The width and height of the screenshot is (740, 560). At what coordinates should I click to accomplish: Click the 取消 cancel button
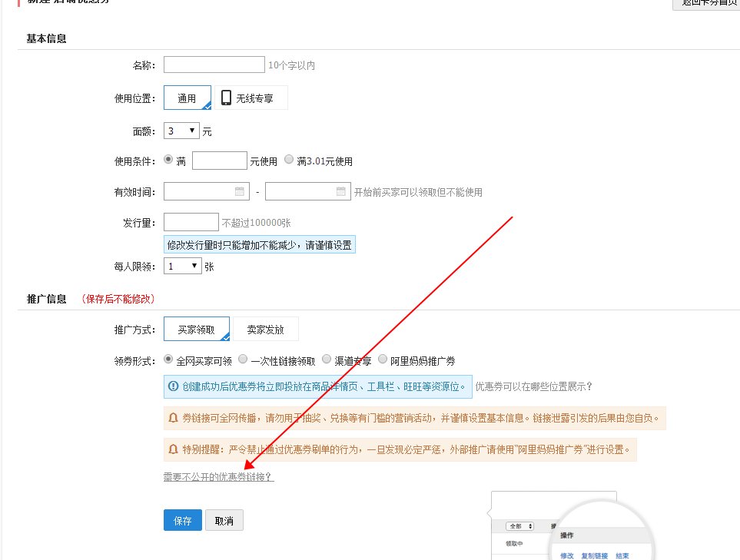(224, 520)
